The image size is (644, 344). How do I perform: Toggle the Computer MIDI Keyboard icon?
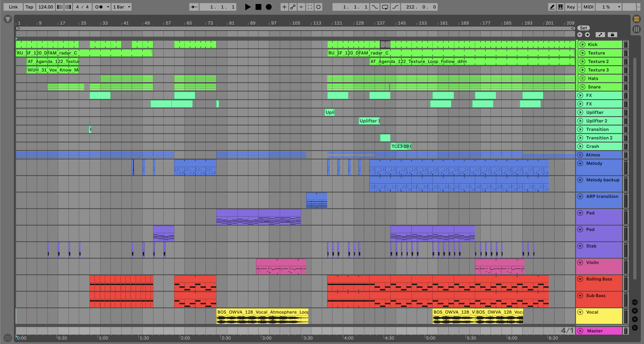pos(561,7)
